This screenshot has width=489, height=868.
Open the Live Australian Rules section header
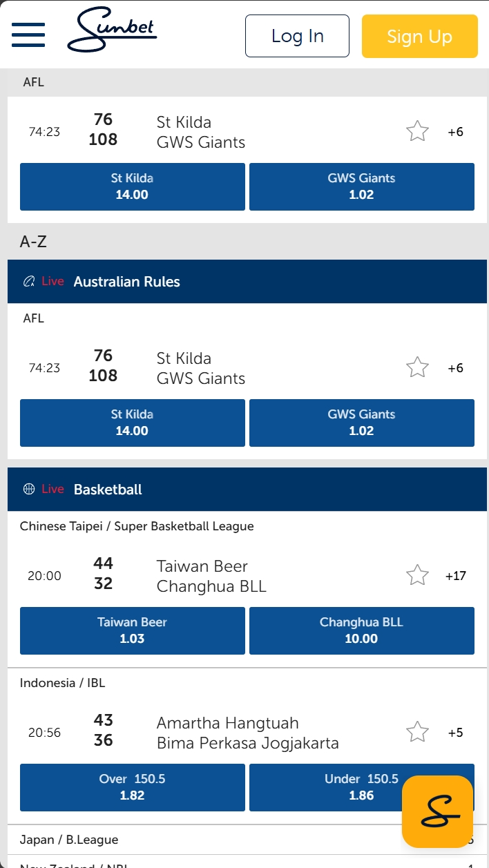click(x=126, y=282)
